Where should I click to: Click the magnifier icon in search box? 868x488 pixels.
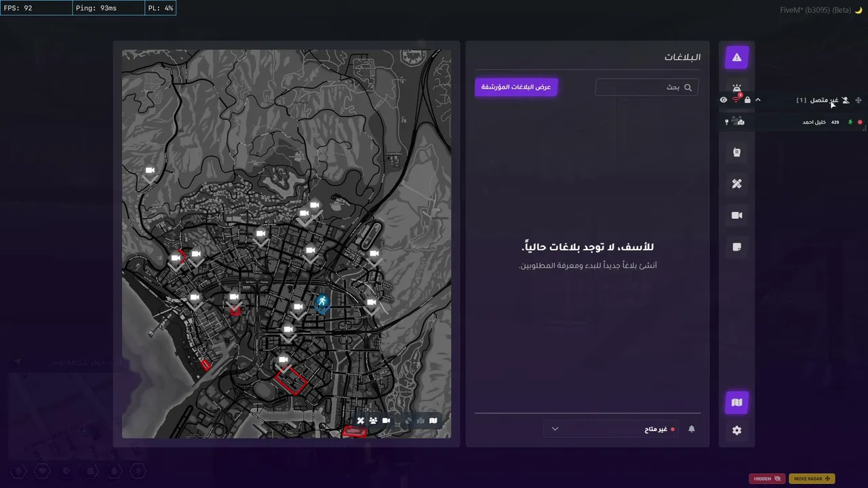[688, 87]
